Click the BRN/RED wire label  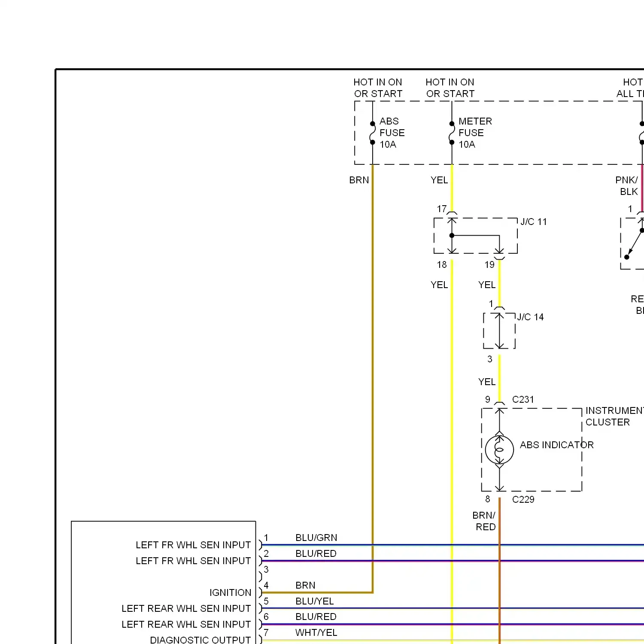click(484, 521)
